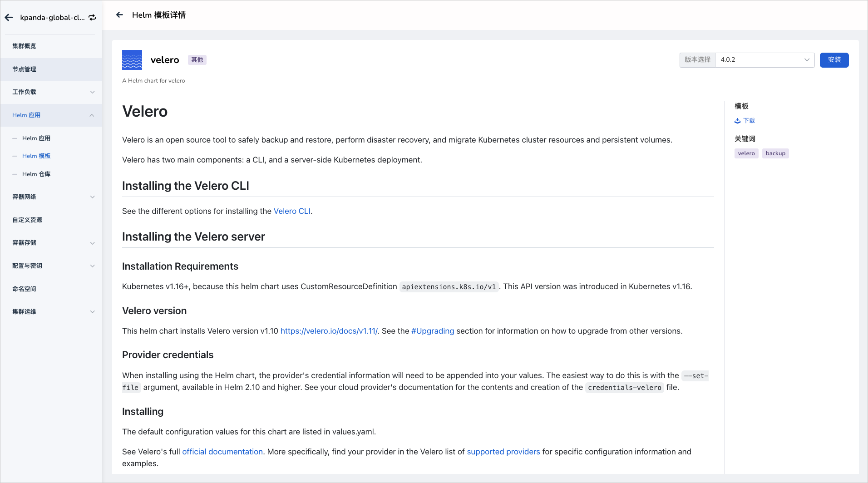Click the Provider credentials heading
The height and width of the screenshot is (483, 868).
click(168, 355)
